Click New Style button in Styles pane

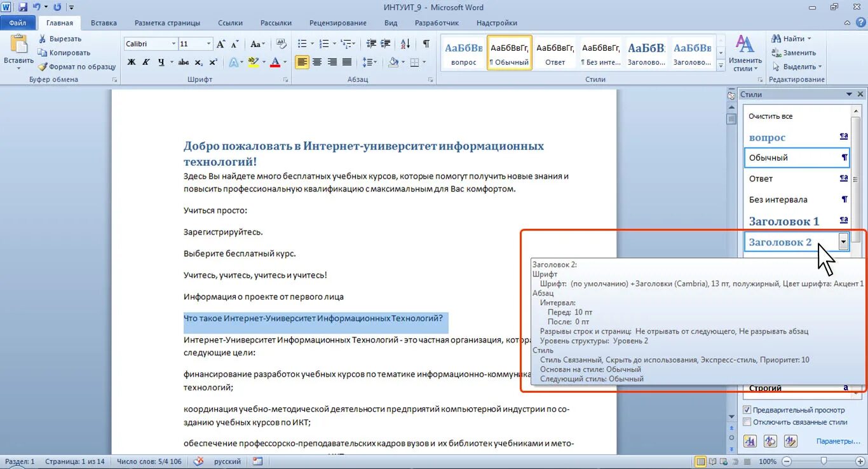pyautogui.click(x=750, y=440)
